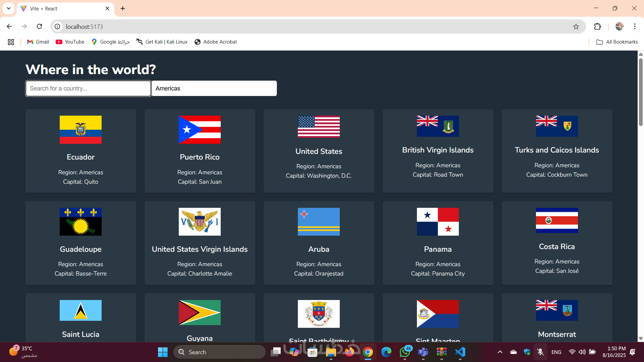This screenshot has height=362, width=644.
Task: Click the page's vertical scrollbar thumb
Action: (641, 92)
